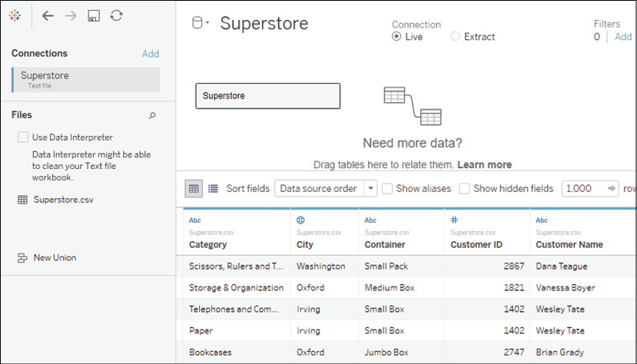Click the save disk icon
The height and width of the screenshot is (364, 637).
(x=94, y=16)
